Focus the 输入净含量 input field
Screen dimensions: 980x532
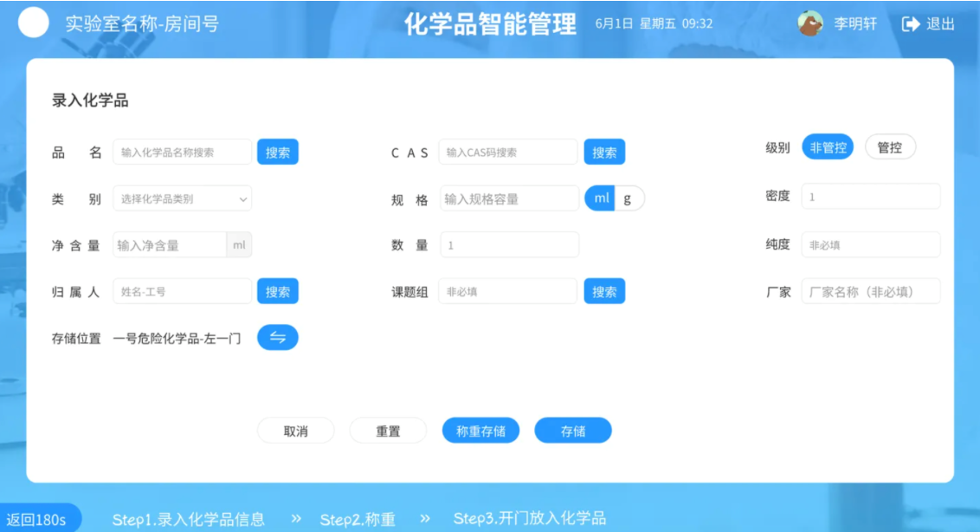click(170, 245)
